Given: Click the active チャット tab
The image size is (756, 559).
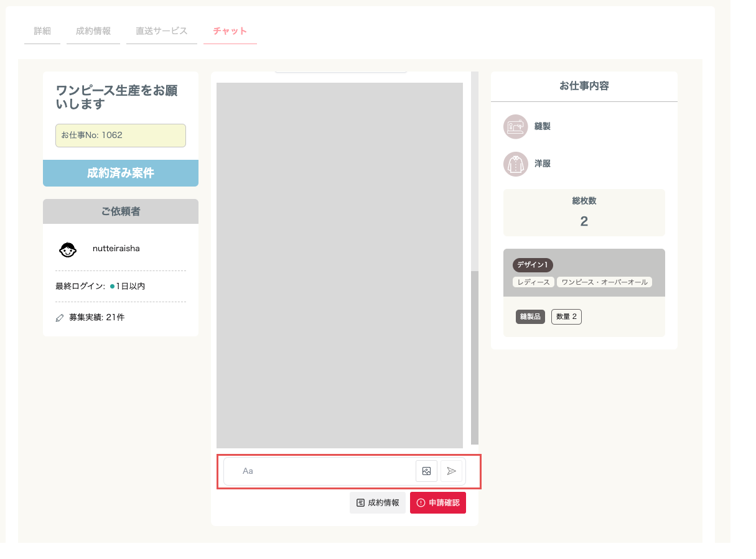Looking at the screenshot, I should [x=230, y=31].
